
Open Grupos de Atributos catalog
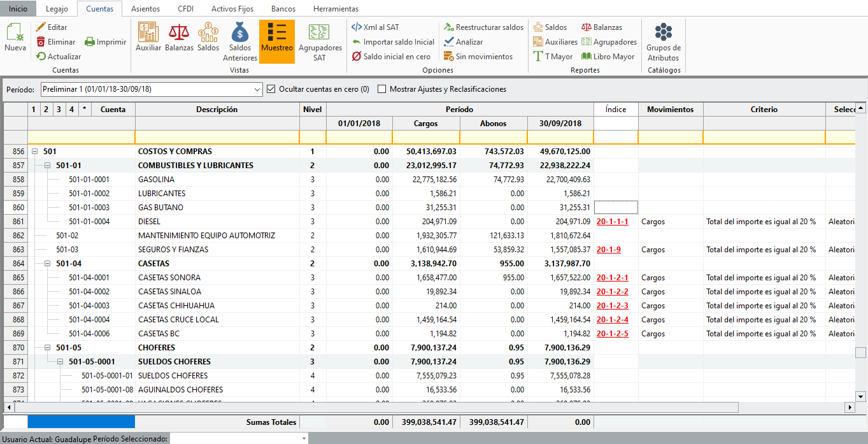(x=664, y=41)
